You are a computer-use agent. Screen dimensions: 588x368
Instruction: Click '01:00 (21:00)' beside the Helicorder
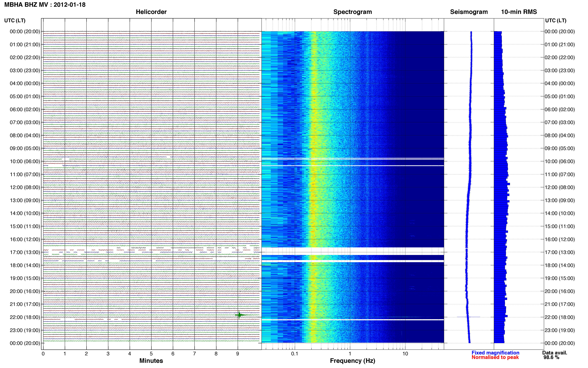25,45
